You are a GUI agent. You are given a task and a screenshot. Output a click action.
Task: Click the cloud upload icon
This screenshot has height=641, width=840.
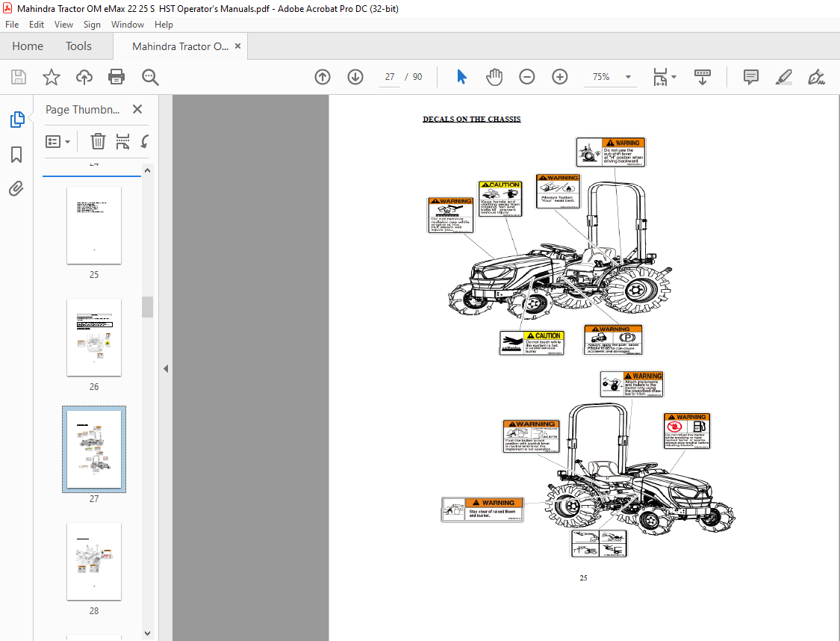84,77
